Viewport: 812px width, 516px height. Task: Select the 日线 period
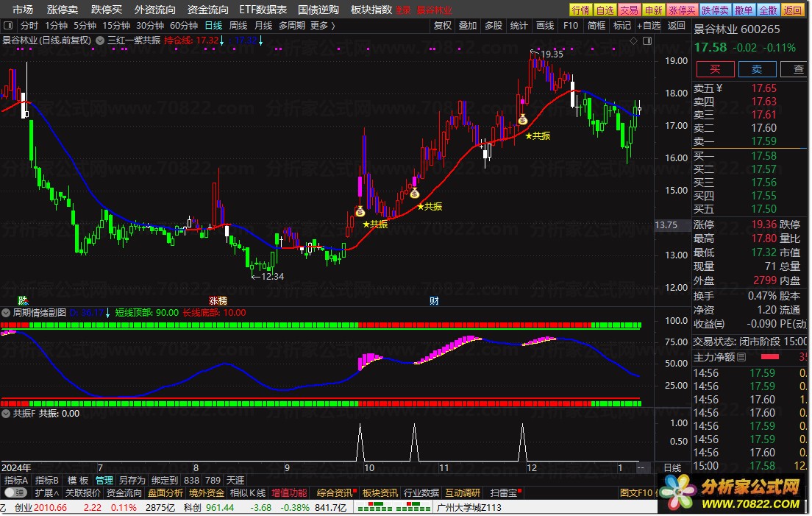pos(213,25)
